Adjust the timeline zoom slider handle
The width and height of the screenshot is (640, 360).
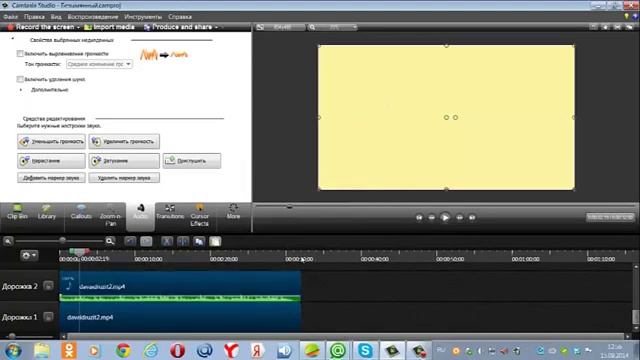tap(62, 240)
